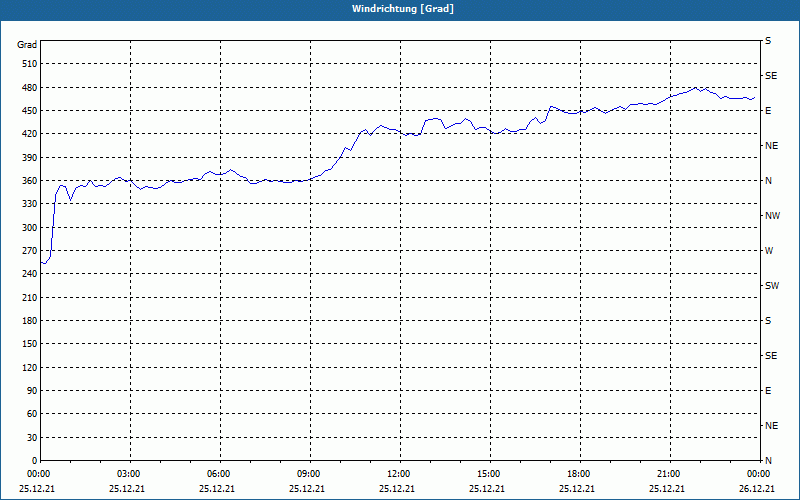
Task: Choose the 90 y-axis tick label
Action: [33, 391]
